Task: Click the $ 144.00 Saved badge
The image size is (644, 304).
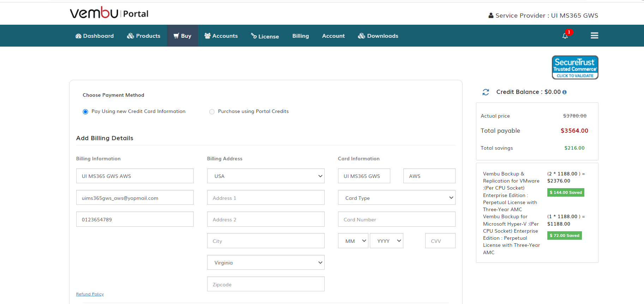Action: click(x=566, y=192)
